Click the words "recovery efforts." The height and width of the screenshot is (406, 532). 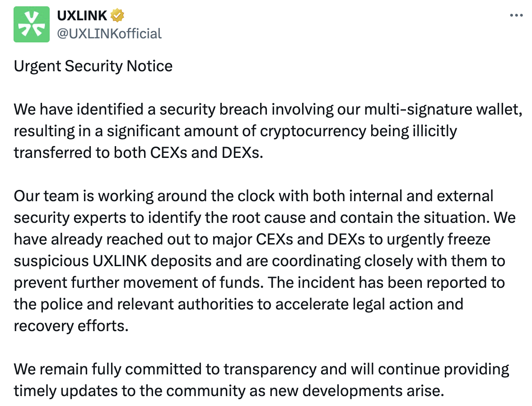click(71, 326)
